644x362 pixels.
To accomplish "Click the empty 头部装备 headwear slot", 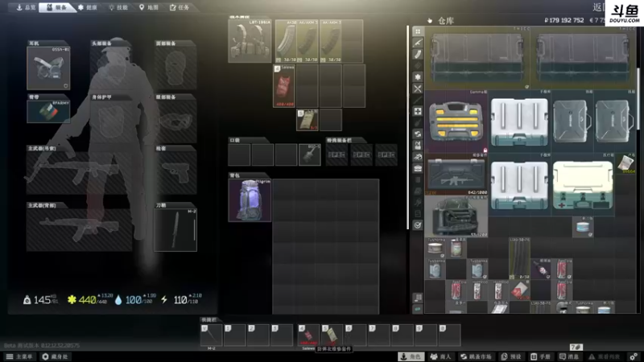I will [112, 68].
